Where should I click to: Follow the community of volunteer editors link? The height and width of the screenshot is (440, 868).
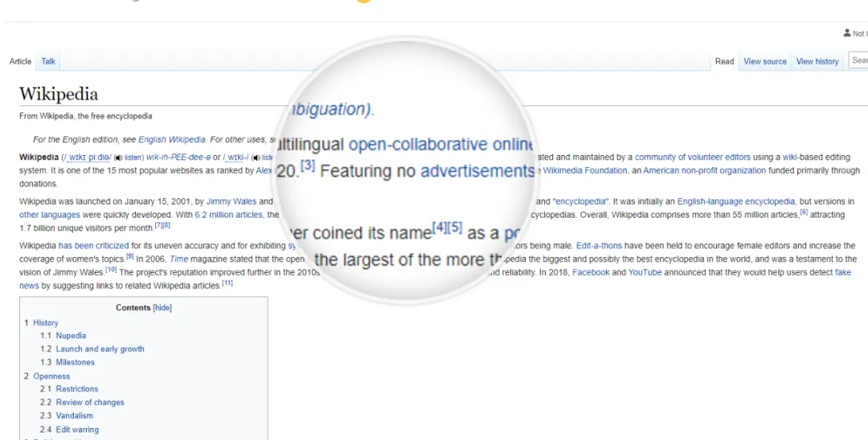693,157
